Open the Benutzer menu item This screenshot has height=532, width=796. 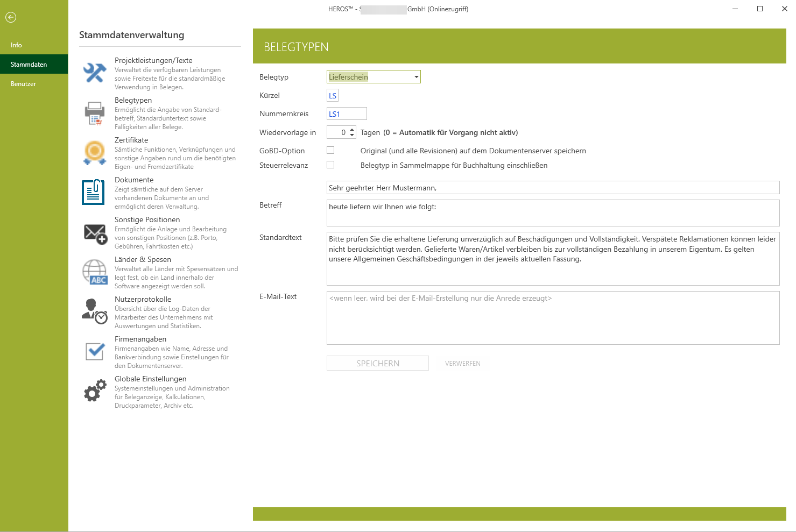pyautogui.click(x=23, y=84)
